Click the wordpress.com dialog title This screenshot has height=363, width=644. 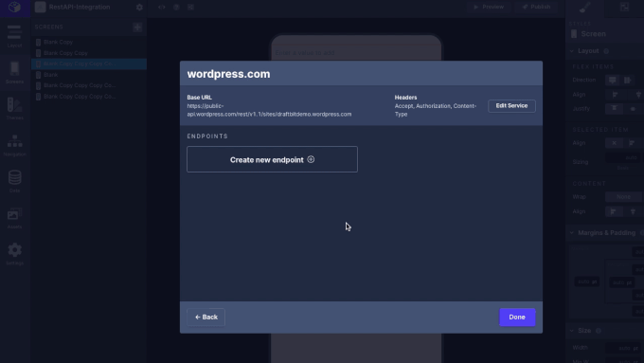point(229,74)
